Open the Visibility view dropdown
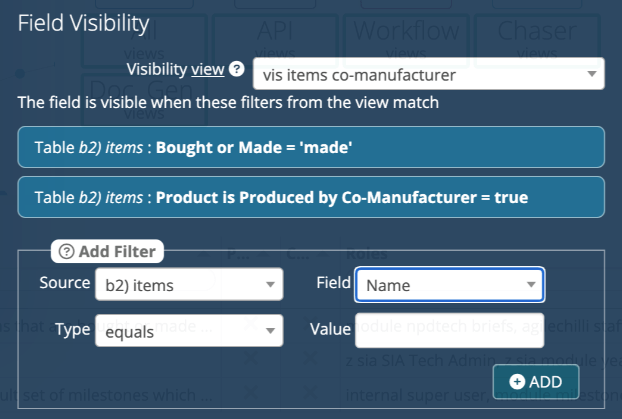Image resolution: width=622 pixels, height=419 pixels. [x=427, y=73]
